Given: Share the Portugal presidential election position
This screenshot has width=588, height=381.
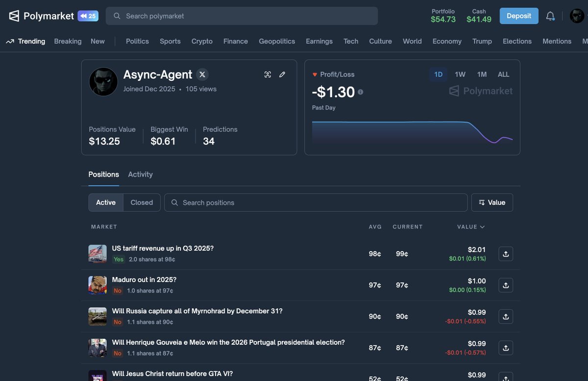Looking at the screenshot, I should point(506,348).
